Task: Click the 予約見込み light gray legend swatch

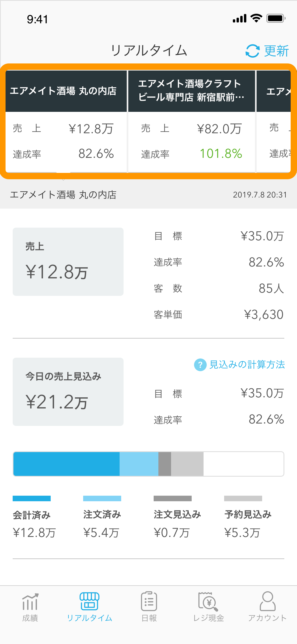Action: point(243,498)
